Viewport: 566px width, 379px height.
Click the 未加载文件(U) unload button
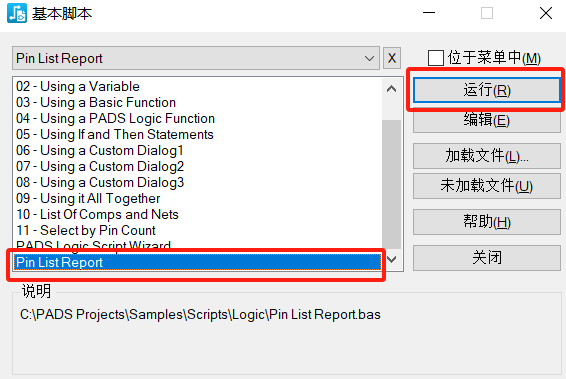pos(487,186)
